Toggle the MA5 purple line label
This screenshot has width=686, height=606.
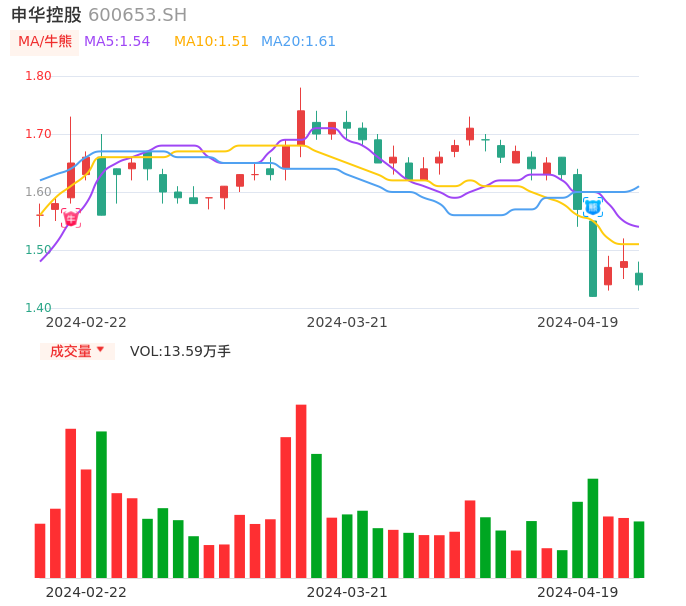[x=117, y=42]
